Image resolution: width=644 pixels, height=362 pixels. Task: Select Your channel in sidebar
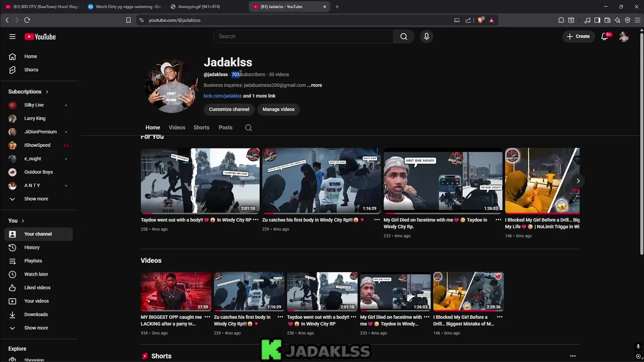pos(38,234)
